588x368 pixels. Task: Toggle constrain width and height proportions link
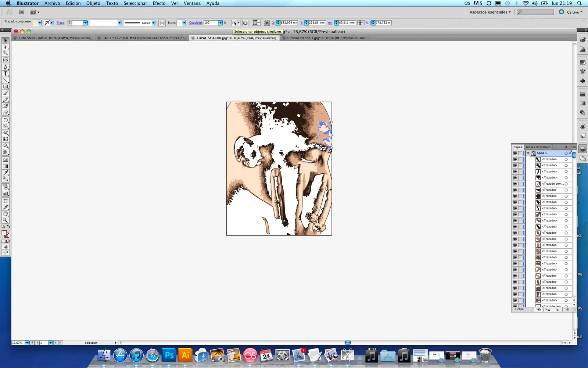coord(361,23)
